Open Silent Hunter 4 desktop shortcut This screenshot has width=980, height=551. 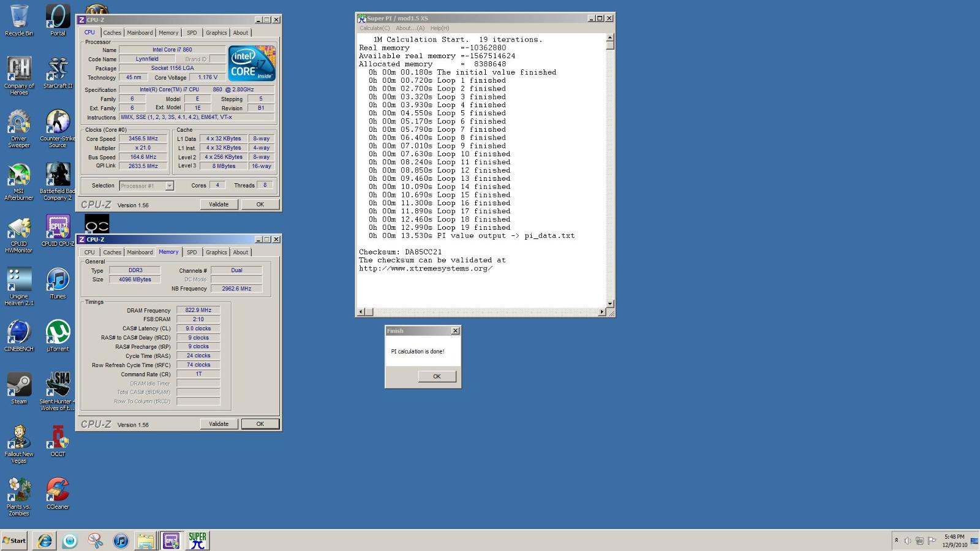(x=58, y=392)
